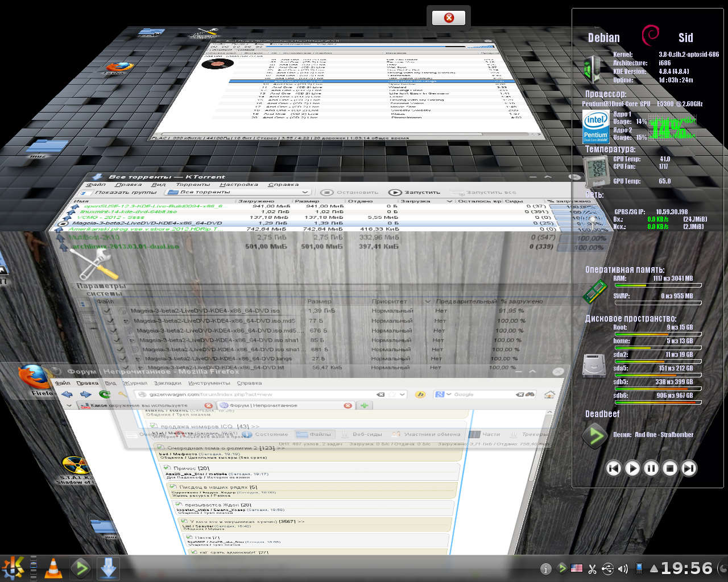
Task: Click the info notification tray icon
Action: click(x=546, y=568)
